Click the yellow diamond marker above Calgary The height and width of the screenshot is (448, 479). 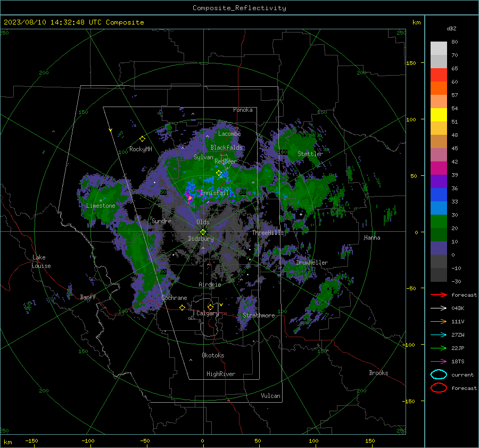[210, 307]
